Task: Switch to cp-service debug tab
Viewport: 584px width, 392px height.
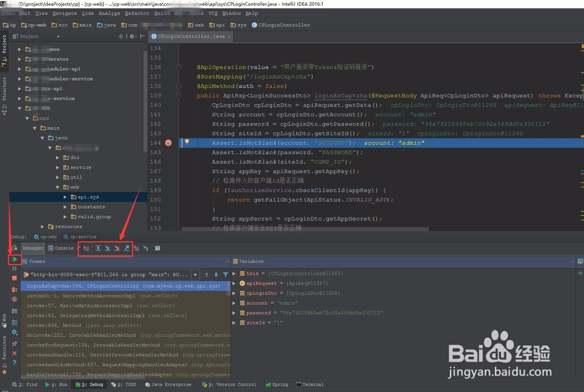Action: [x=79, y=236]
